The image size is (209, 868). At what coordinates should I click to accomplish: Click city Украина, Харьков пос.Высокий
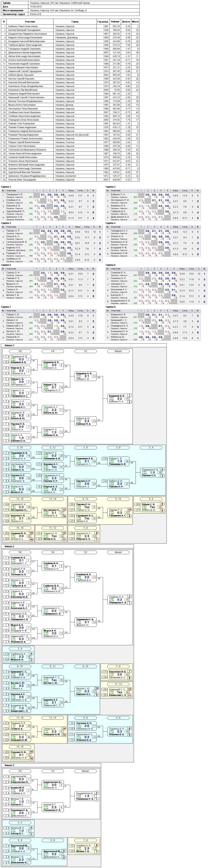[x=72, y=135]
